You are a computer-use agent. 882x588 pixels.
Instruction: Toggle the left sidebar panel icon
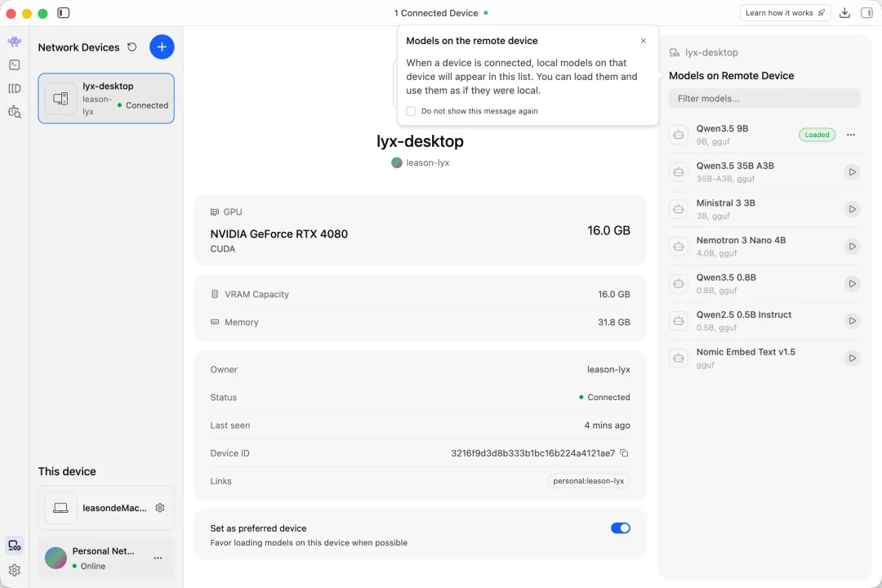(x=64, y=13)
